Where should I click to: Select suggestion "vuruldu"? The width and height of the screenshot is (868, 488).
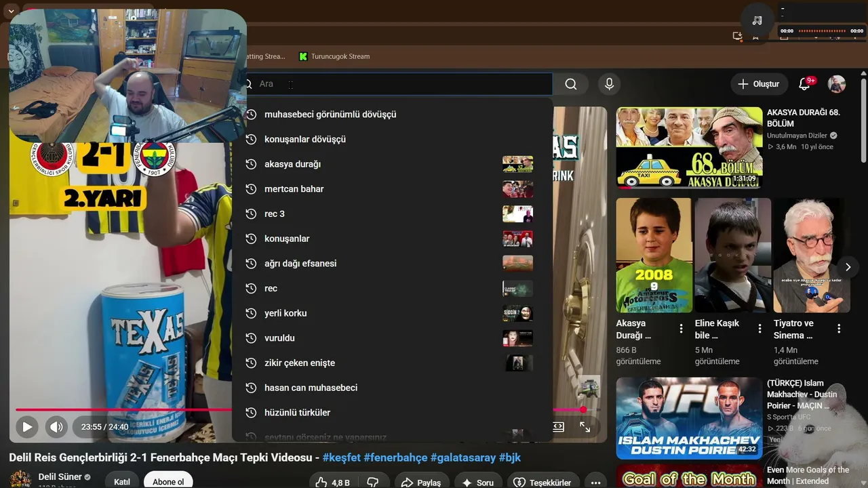tap(392, 338)
